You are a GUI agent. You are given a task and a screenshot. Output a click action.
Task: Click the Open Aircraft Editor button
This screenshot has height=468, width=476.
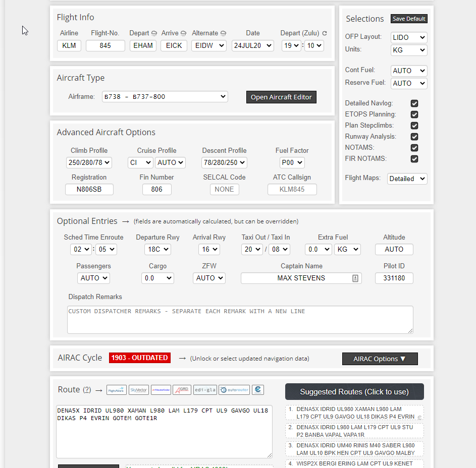coord(281,97)
